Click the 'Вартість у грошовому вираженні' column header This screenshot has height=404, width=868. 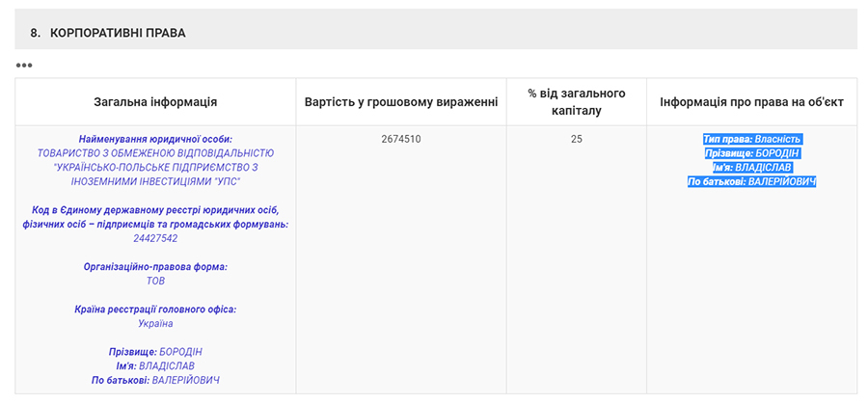point(401,102)
